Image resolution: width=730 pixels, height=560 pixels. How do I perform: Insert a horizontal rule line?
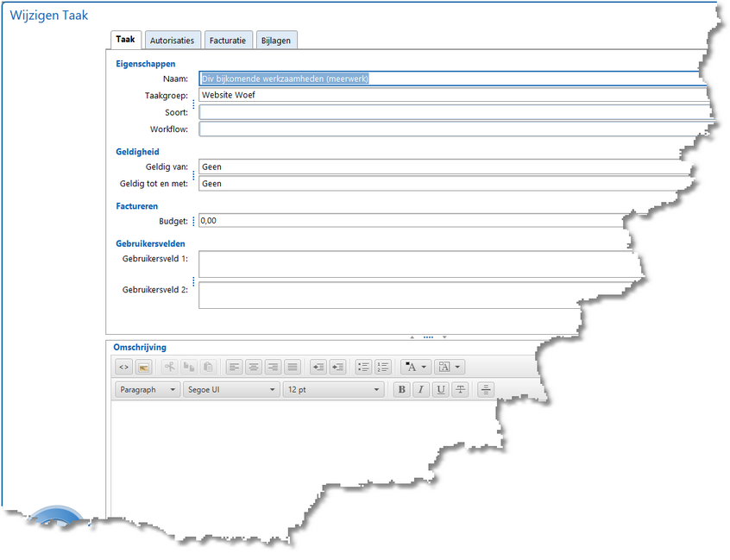click(x=486, y=389)
